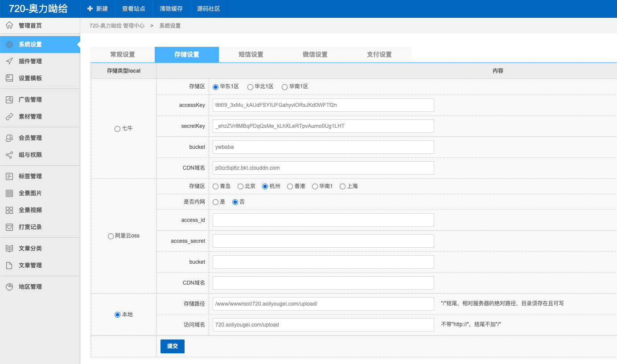Open the 短信设置 tab
Screen dimensions: 617x364
(251, 54)
